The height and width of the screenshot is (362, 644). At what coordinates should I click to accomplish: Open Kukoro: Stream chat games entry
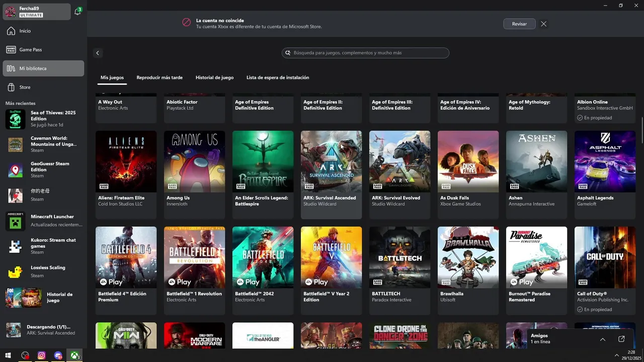click(43, 246)
